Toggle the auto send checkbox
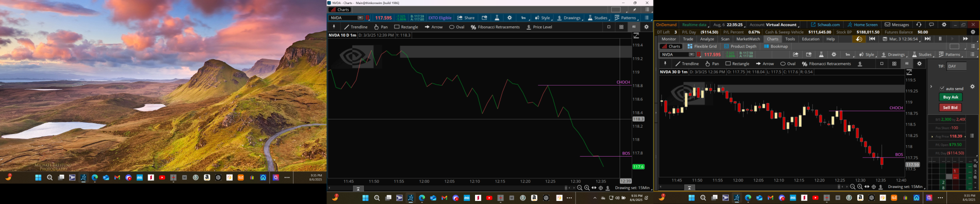Viewport: 980px width, 204px height. [942, 89]
